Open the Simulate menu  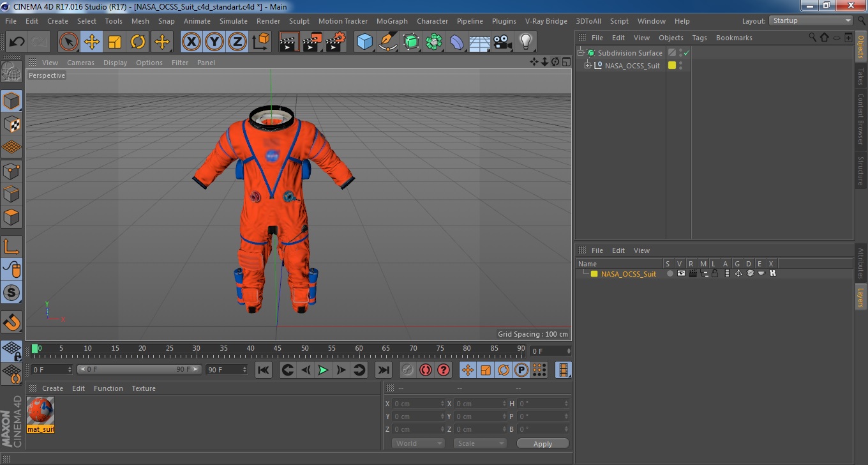tap(234, 21)
